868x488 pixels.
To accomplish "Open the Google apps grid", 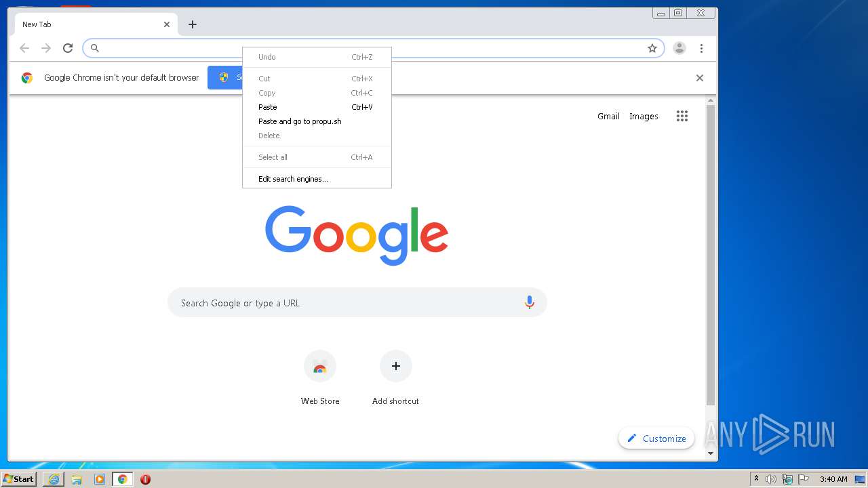I will [682, 116].
